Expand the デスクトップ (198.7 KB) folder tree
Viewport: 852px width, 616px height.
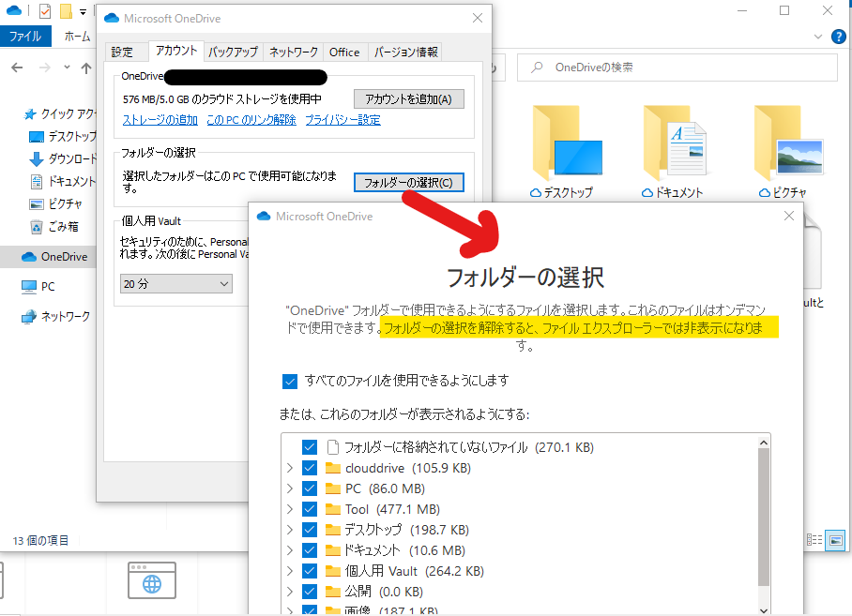click(x=290, y=529)
